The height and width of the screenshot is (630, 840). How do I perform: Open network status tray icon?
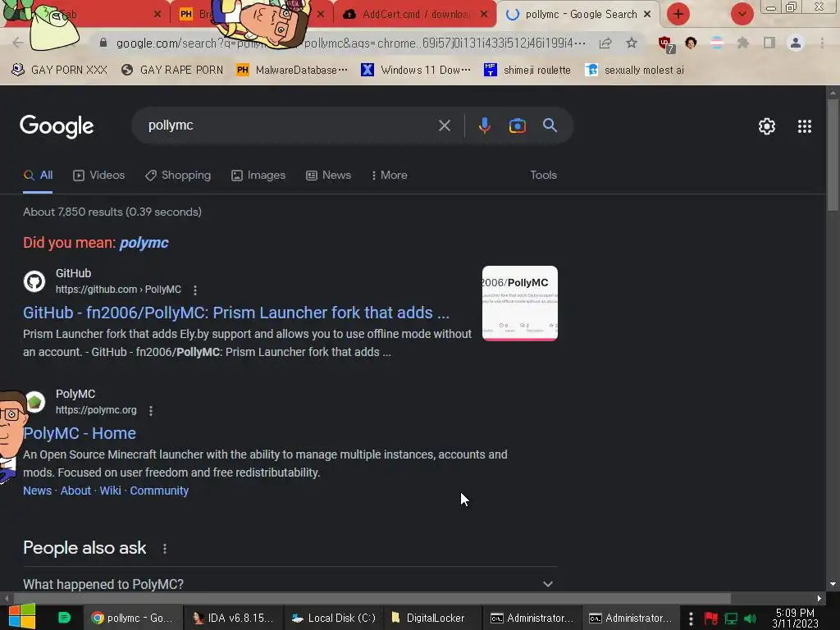[731, 619]
